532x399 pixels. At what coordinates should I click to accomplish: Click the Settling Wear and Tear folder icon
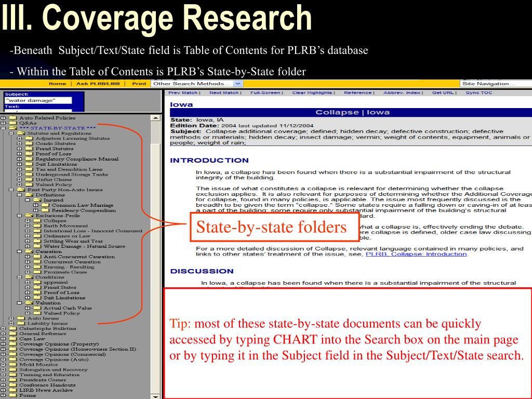click(x=37, y=241)
